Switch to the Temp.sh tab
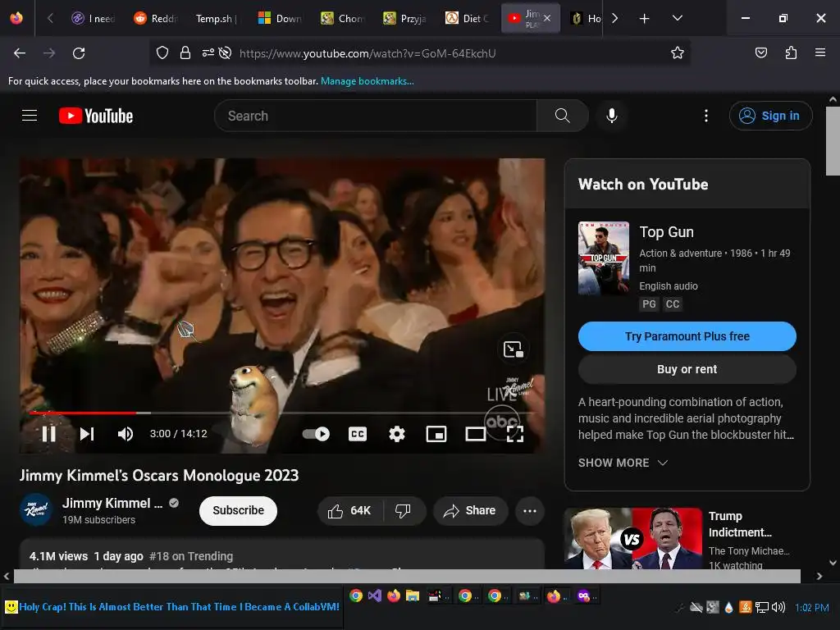This screenshot has height=630, width=840. 216,18
